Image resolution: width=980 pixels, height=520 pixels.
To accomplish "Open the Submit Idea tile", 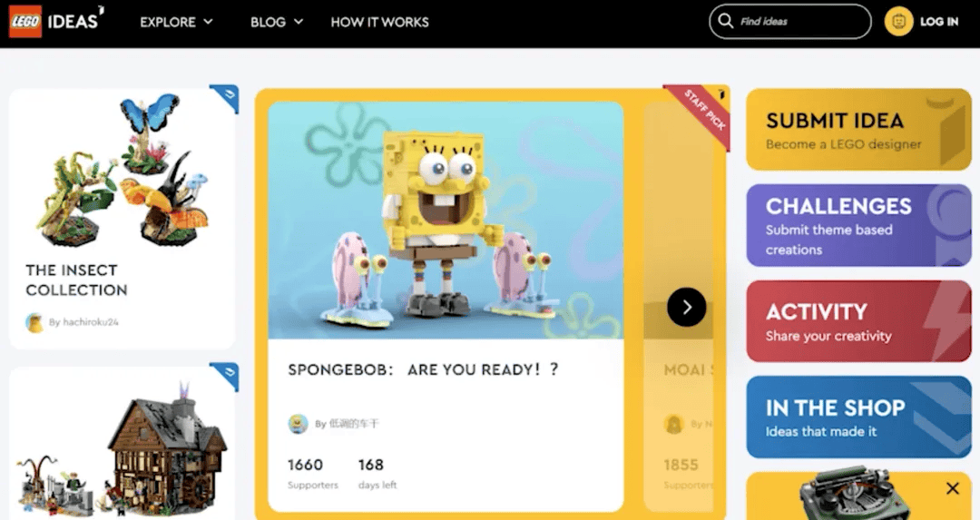I will pyautogui.click(x=857, y=130).
